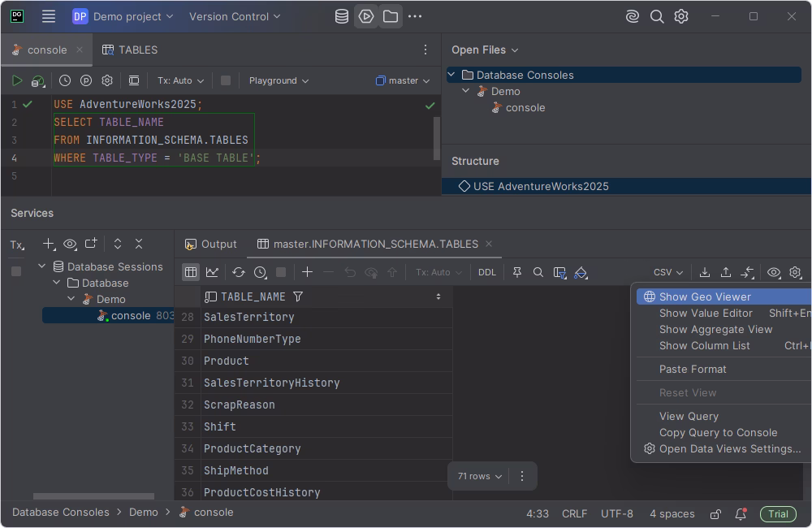The width and height of the screenshot is (812, 528).
Task: Collapse Database Sessions node in Services
Action: point(41,266)
